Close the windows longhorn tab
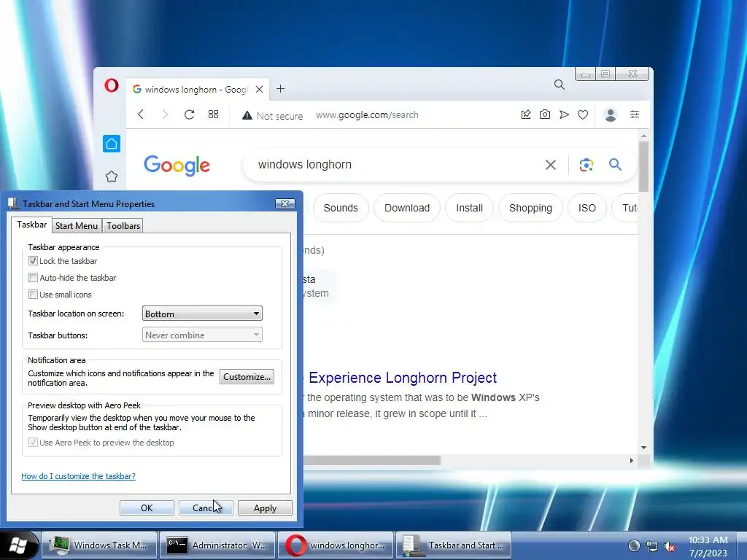This screenshot has width=747, height=560. [259, 89]
